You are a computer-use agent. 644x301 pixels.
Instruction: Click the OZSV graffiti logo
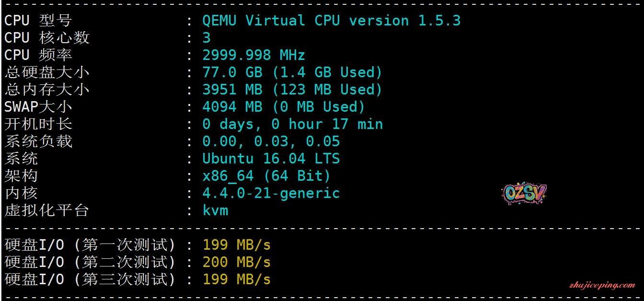[525, 194]
